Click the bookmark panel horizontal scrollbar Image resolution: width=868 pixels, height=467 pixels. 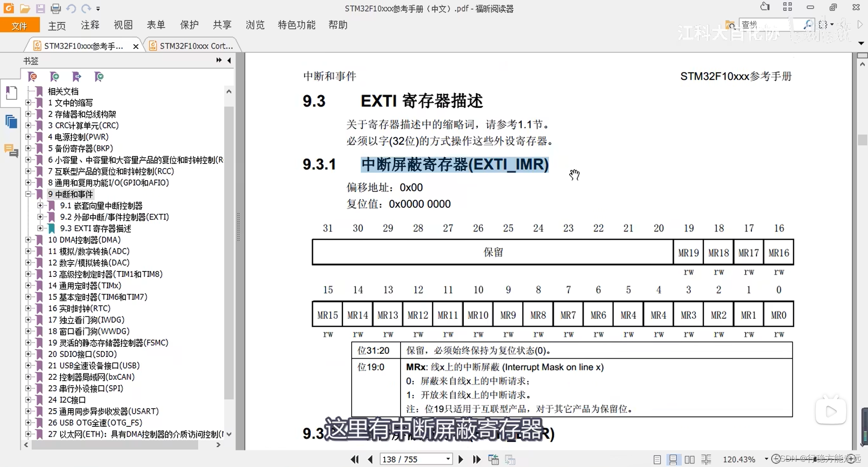(x=115, y=445)
